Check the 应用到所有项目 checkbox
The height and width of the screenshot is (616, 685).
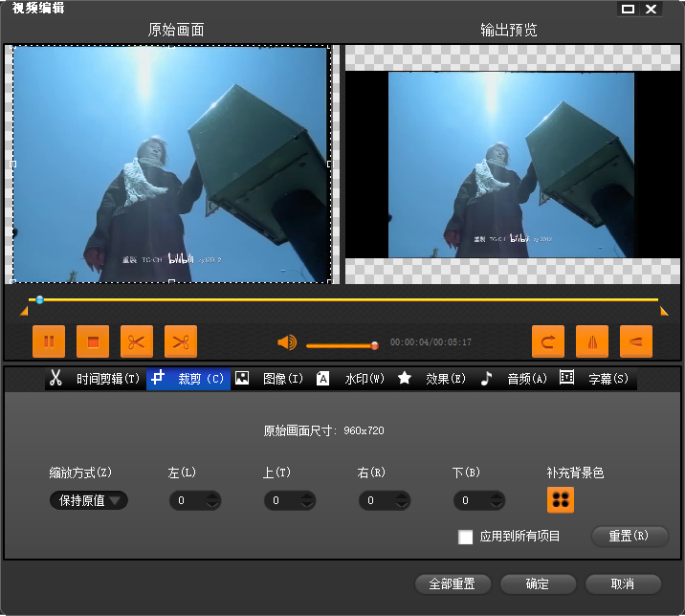click(x=465, y=537)
